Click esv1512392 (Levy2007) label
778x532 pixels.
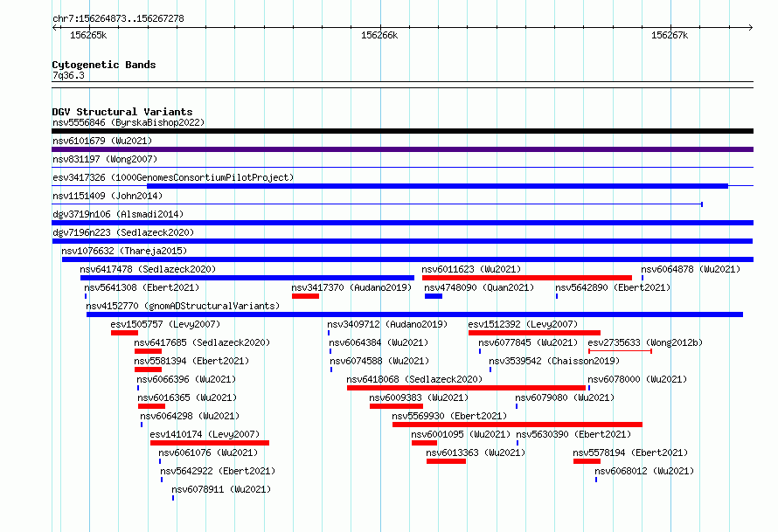[x=523, y=324]
